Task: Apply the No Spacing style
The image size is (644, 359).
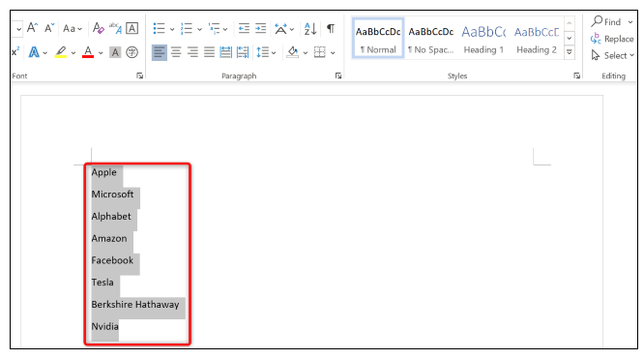Action: [431, 39]
